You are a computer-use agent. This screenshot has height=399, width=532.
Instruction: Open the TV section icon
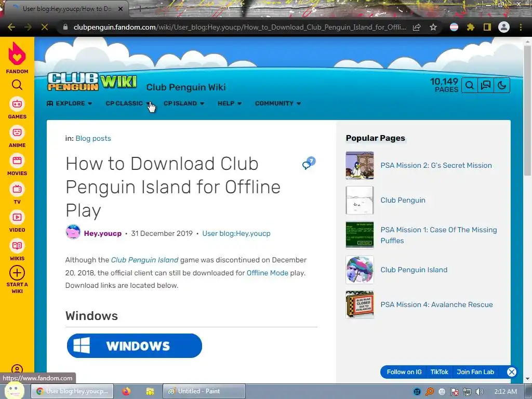(17, 189)
